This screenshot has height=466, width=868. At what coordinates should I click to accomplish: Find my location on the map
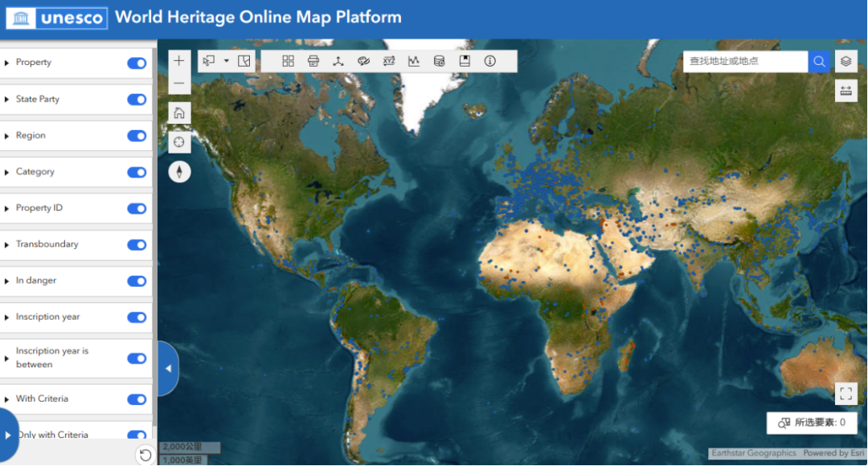point(179,142)
